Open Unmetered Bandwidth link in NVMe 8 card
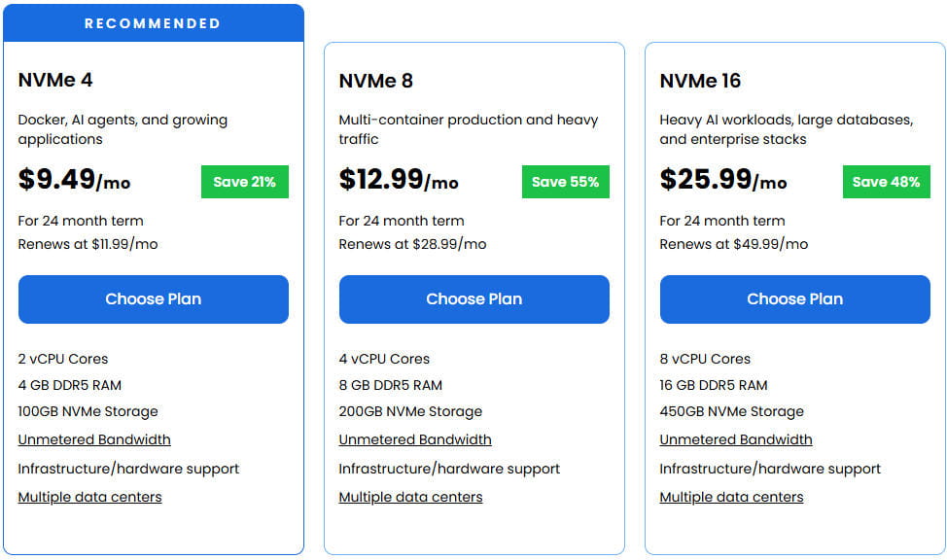The image size is (947, 560). (x=415, y=439)
